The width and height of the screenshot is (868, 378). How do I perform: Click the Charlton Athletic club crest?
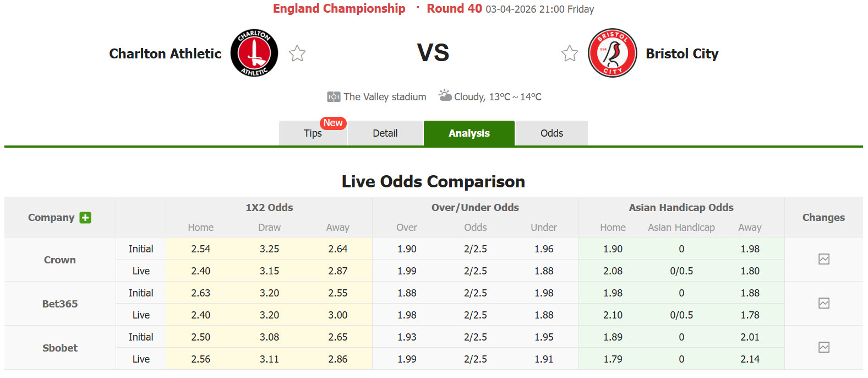click(254, 52)
